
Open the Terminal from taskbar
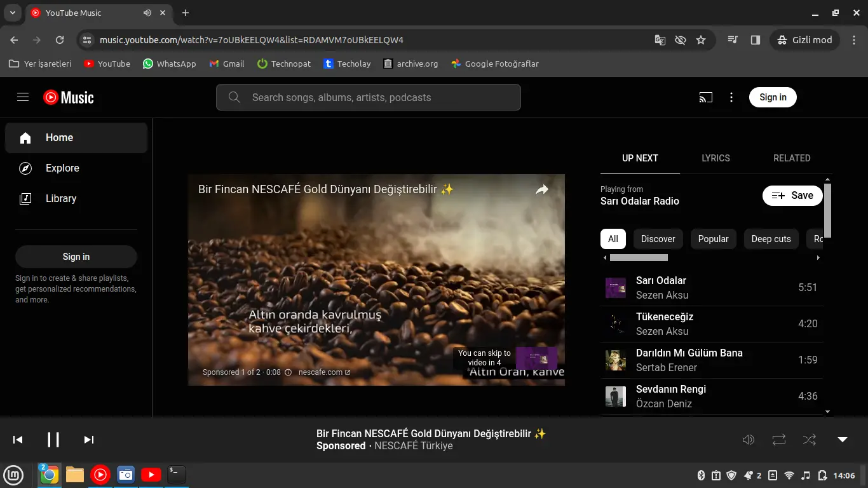(177, 475)
